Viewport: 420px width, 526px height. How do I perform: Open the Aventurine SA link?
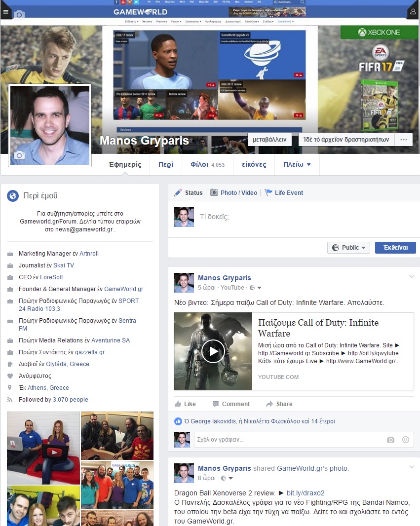[111, 340]
